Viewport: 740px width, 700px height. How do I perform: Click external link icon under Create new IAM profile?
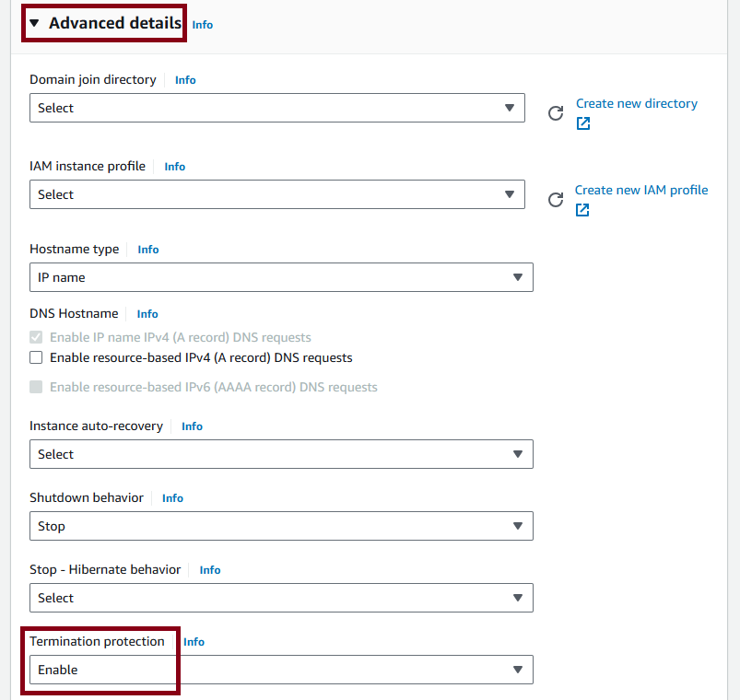tap(582, 210)
